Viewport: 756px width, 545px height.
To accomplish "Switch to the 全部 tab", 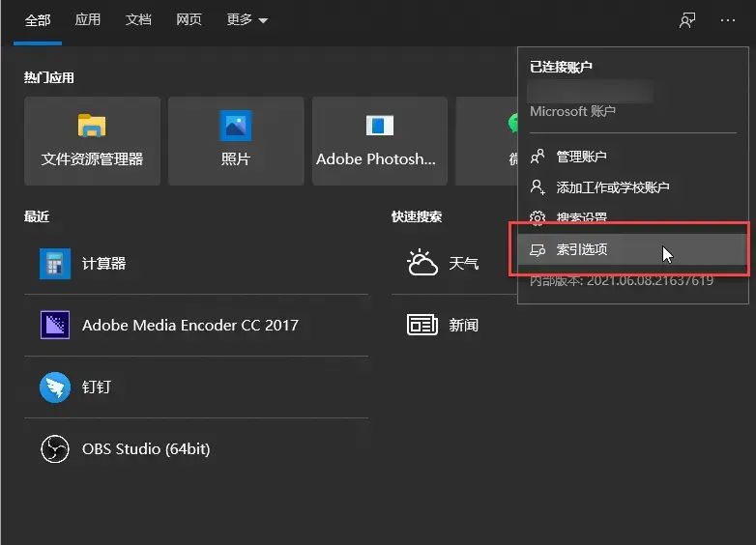I will [x=38, y=20].
